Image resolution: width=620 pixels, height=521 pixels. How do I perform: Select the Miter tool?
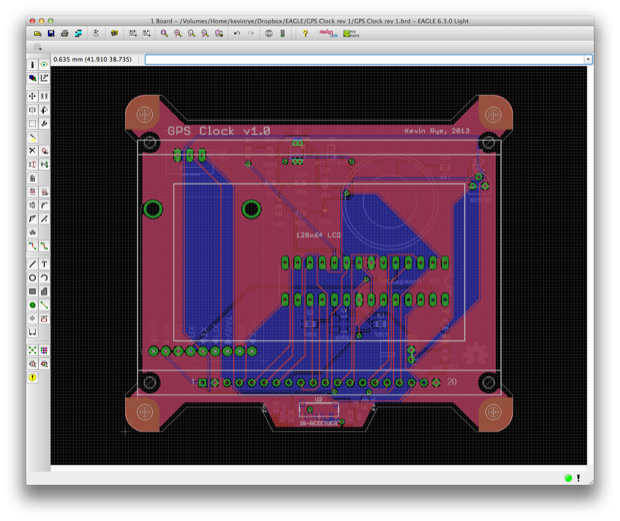tap(44, 205)
